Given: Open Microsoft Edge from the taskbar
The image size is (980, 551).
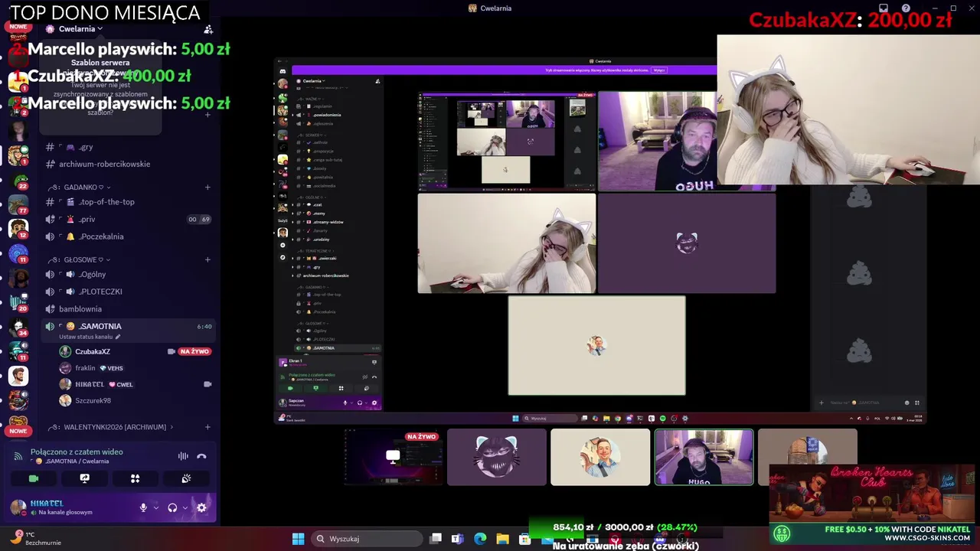Looking at the screenshot, I should [480, 539].
